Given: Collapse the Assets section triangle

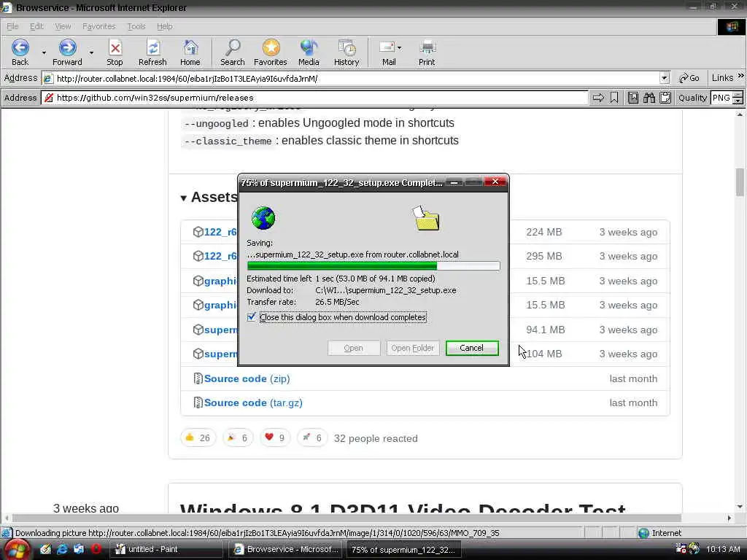Looking at the screenshot, I should [183, 198].
